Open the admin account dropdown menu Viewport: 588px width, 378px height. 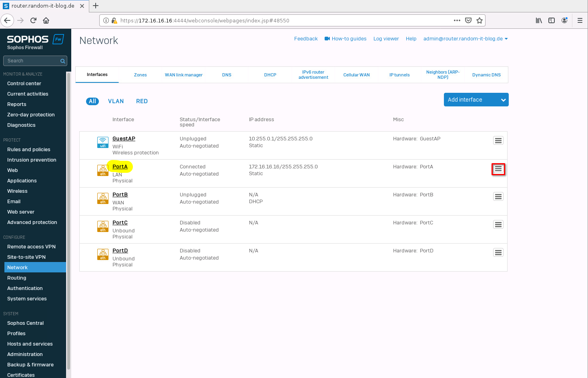[x=466, y=39]
